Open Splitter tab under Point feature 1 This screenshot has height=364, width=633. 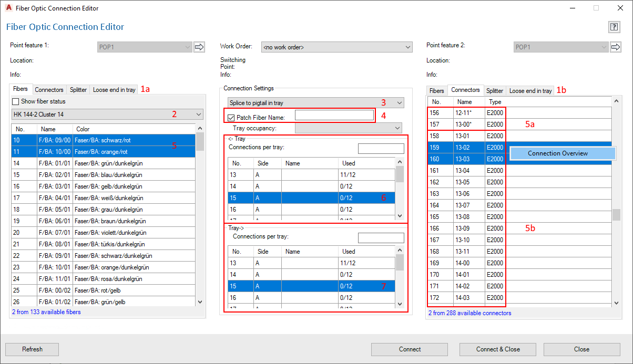pos(78,90)
